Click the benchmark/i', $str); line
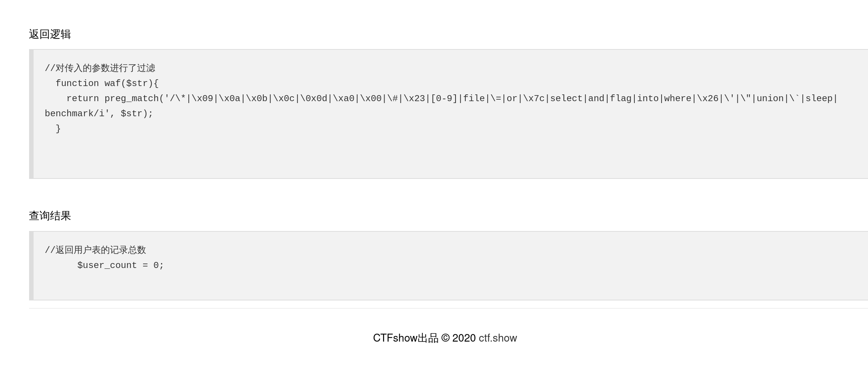The width and height of the screenshot is (868, 385). click(99, 114)
